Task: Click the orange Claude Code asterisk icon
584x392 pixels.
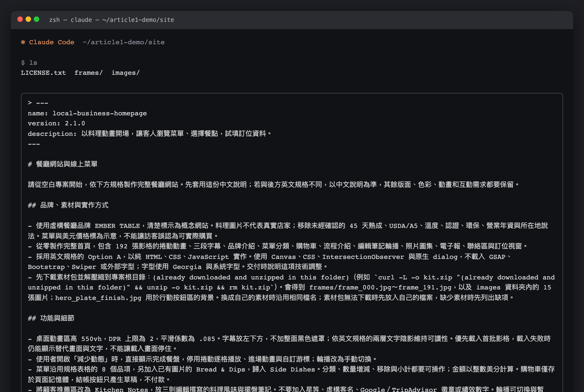Action: tap(23, 42)
